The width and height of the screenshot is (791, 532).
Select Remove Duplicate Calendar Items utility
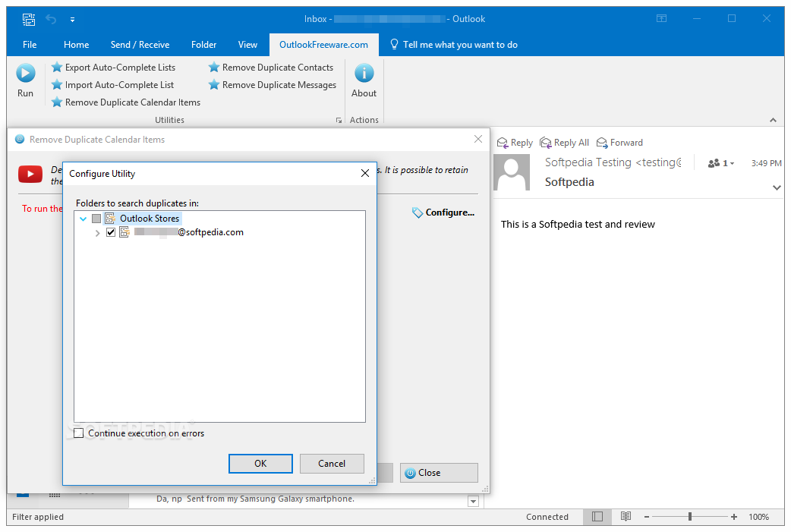[x=125, y=102]
